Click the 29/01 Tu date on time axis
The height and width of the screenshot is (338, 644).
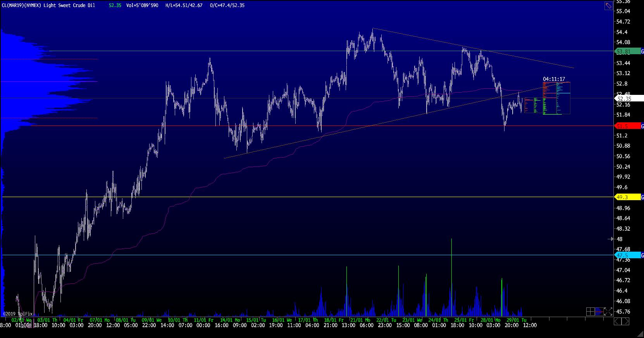[x=516, y=320]
